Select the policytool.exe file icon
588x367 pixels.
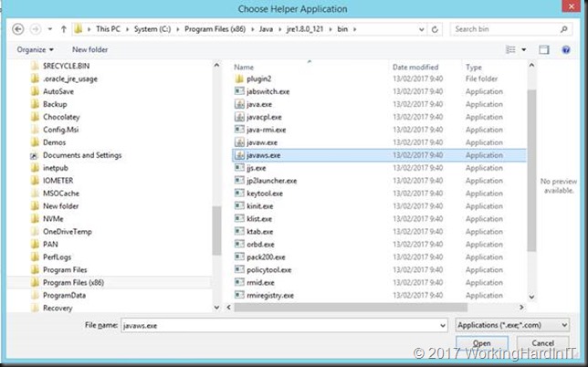(x=239, y=269)
